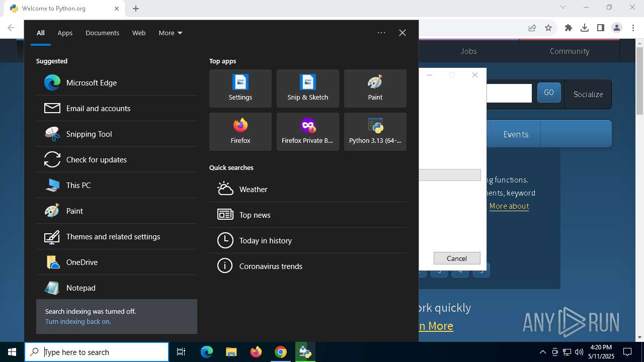Show hidden system tray icons
Viewport: 644px width, 362px height.
(x=542, y=352)
